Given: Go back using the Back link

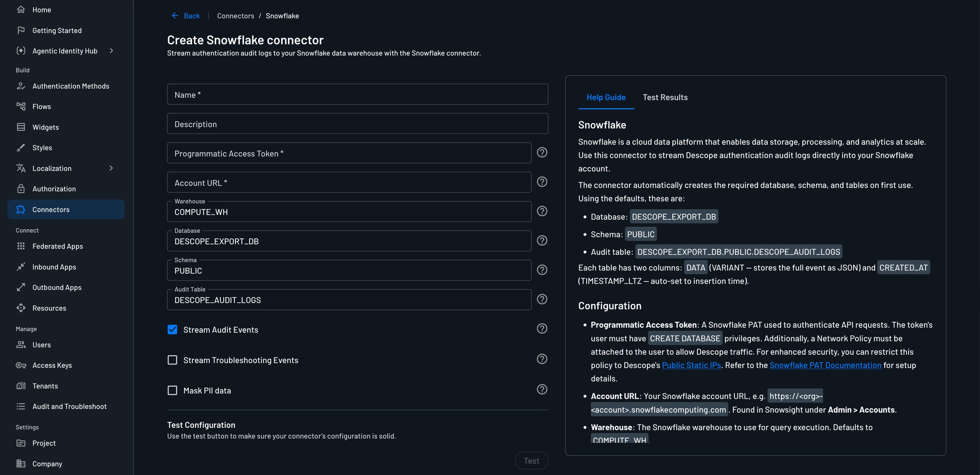Looking at the screenshot, I should 186,16.
